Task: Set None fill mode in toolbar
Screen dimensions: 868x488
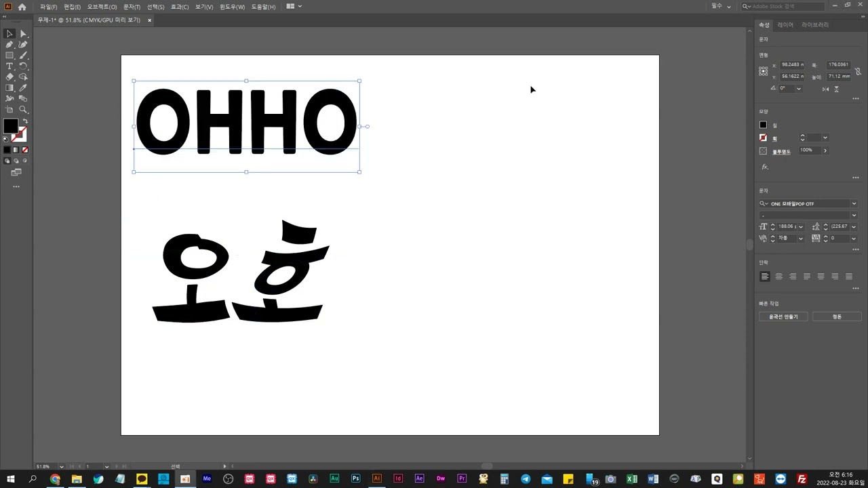Action: (24, 150)
